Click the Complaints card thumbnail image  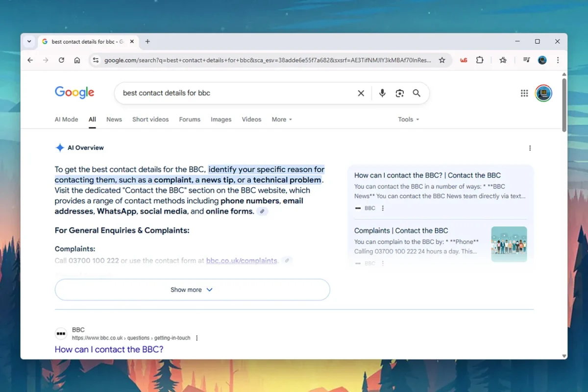pyautogui.click(x=509, y=244)
